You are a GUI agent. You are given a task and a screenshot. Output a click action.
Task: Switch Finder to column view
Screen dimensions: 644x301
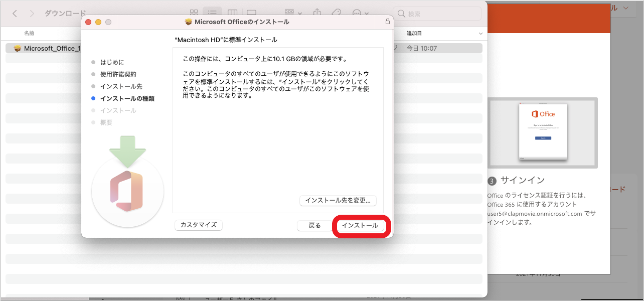click(232, 13)
